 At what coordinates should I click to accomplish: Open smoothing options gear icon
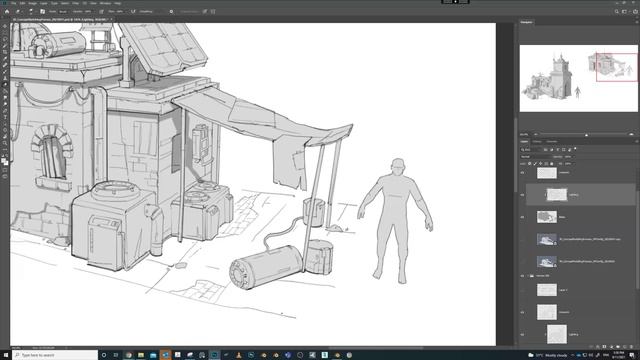click(171, 11)
